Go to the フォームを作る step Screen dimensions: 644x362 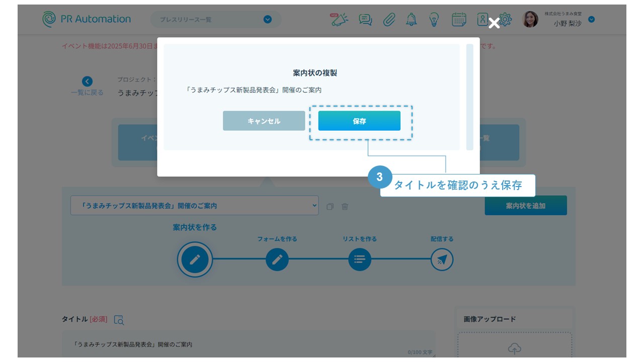tap(277, 260)
